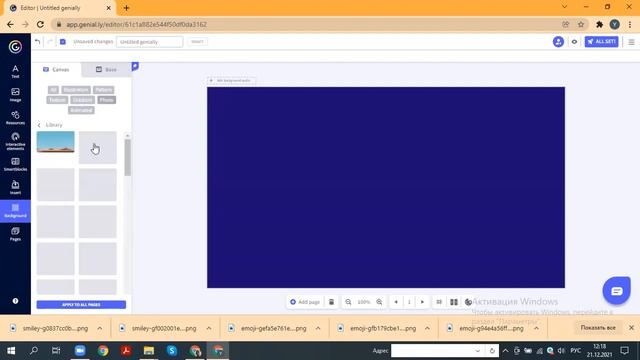The image size is (640, 360).
Task: Click the page number 1 field
Action: [x=409, y=302]
